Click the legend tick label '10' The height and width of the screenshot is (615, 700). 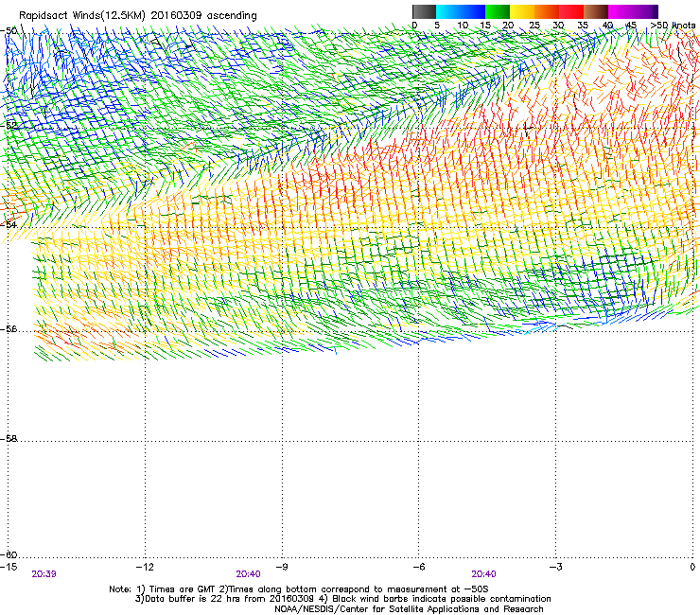[463, 26]
